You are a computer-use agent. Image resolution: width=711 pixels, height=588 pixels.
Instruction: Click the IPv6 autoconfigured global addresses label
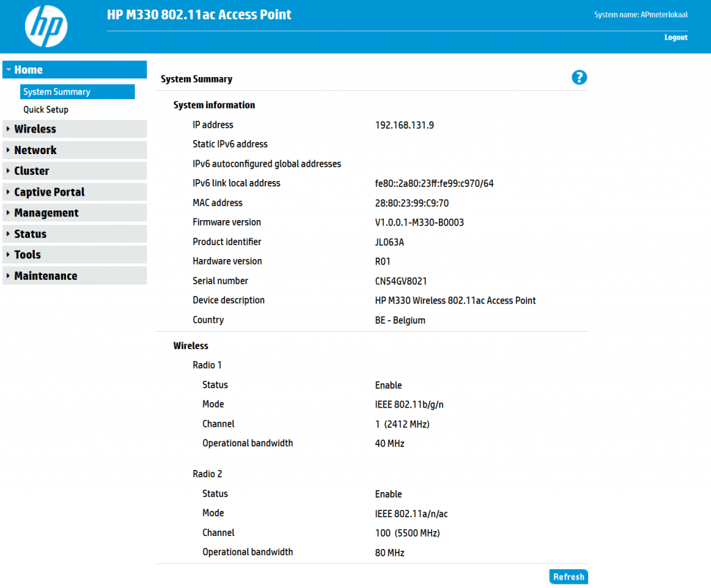coord(267,164)
